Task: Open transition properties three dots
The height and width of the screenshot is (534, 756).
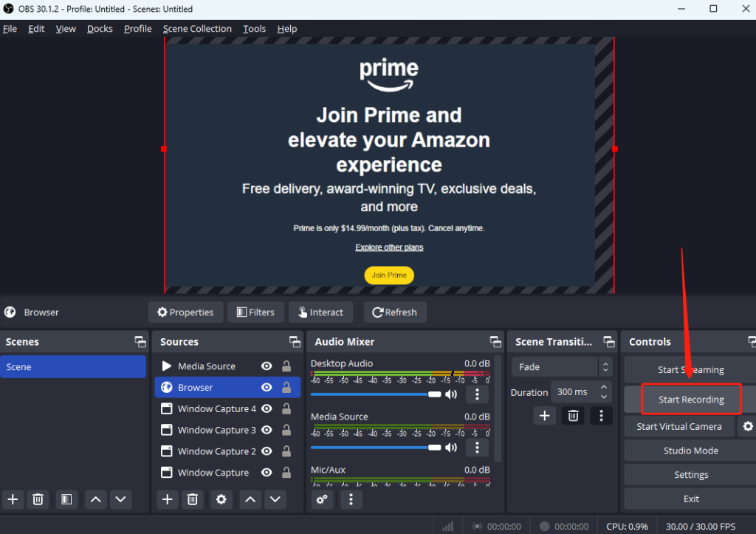Action: (601, 415)
